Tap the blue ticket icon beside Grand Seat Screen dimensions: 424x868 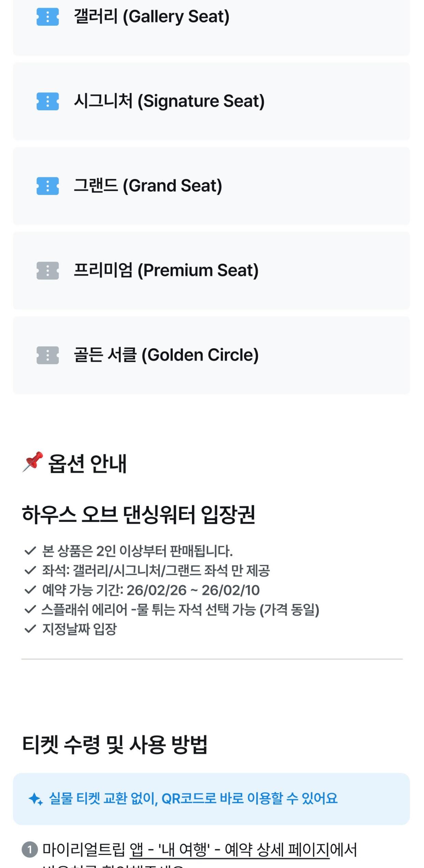(47, 186)
